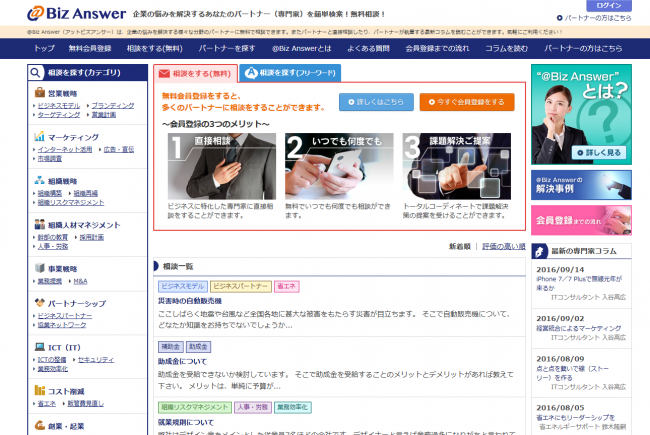Click the orange 今すぐ会員登録をする button
Screen dimensions: 650x435
467,102
